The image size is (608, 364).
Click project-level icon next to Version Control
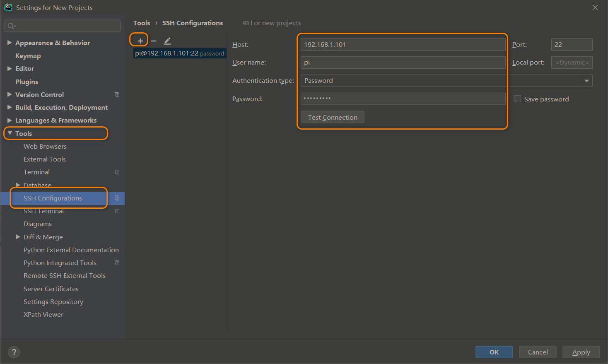117,94
